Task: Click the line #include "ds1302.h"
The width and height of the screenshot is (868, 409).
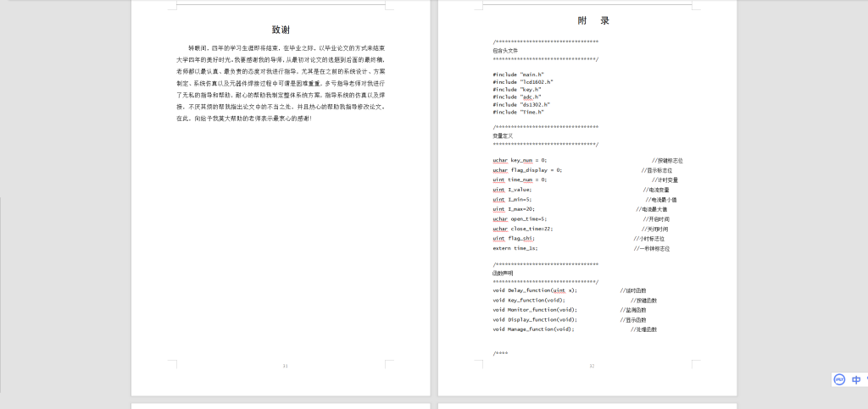Action: click(521, 104)
